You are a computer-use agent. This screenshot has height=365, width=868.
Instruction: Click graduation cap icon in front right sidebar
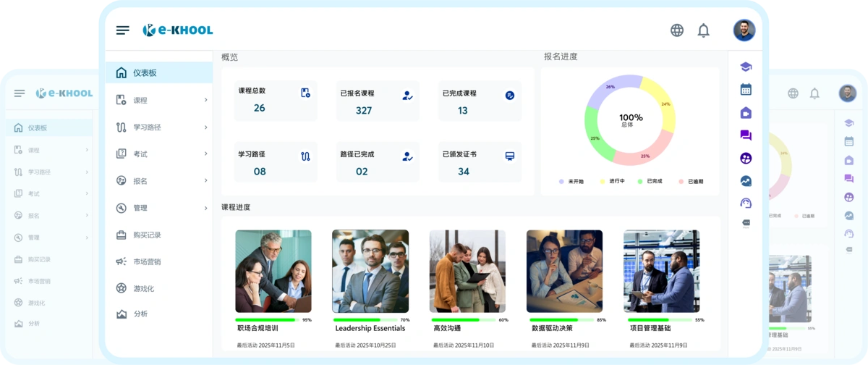tap(746, 67)
